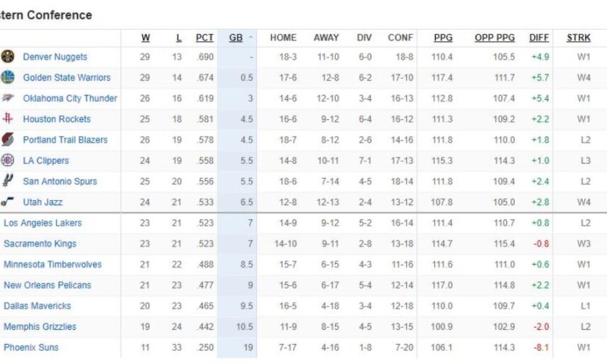607x364 pixels.
Task: Sort by OPP PPG column header
Action: pyautogui.click(x=495, y=38)
